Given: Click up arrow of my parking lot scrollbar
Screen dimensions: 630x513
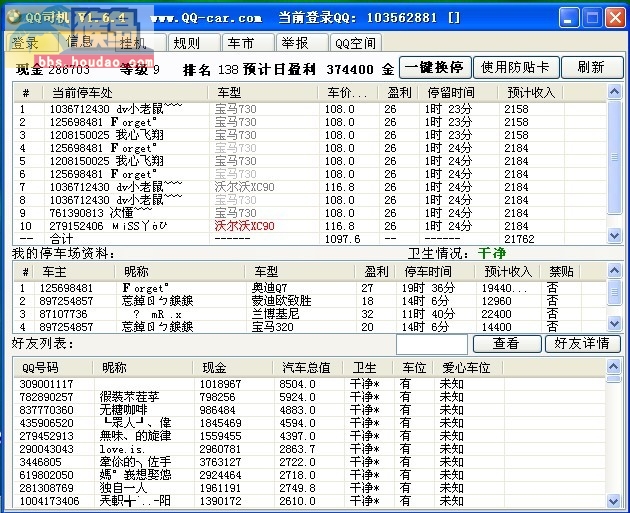Looking at the screenshot, I should coord(614,270).
